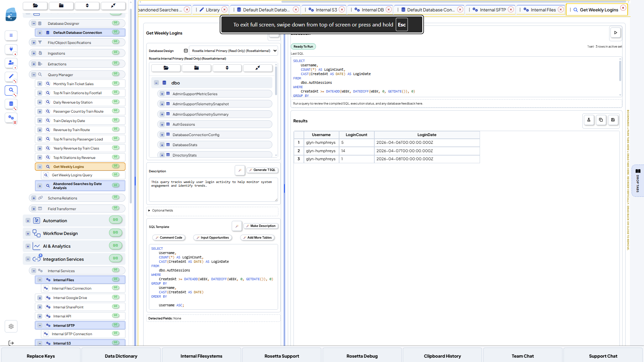The height and width of the screenshot is (362, 644).
Task: Select the search icon in the left sidebar
Action: (x=11, y=90)
